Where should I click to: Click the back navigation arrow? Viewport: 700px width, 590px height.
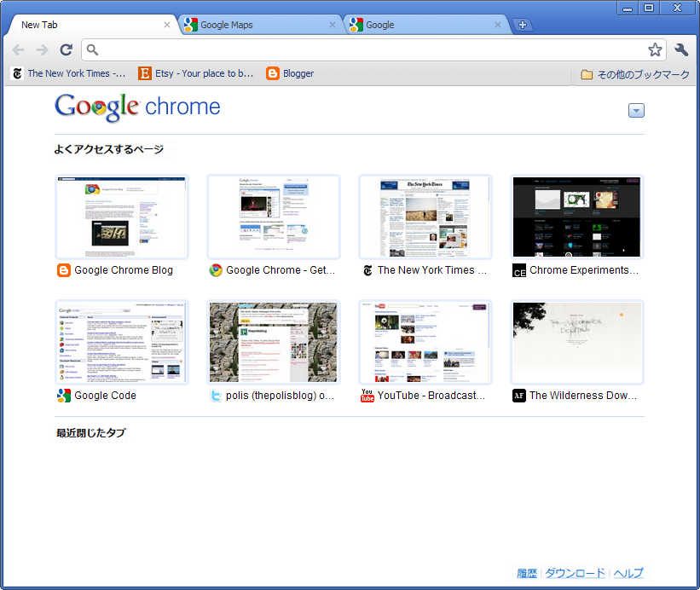pos(17,50)
